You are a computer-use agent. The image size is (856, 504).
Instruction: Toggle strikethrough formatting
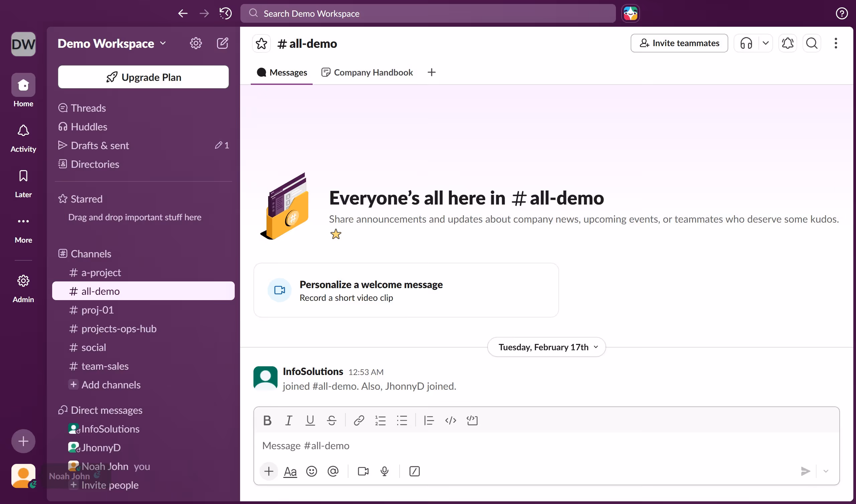pyautogui.click(x=331, y=420)
